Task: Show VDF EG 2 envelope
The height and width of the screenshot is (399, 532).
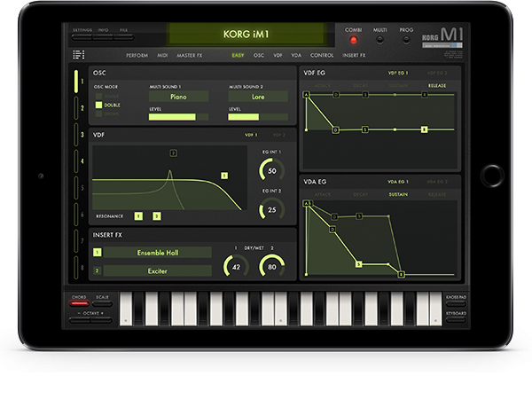Action: [437, 73]
